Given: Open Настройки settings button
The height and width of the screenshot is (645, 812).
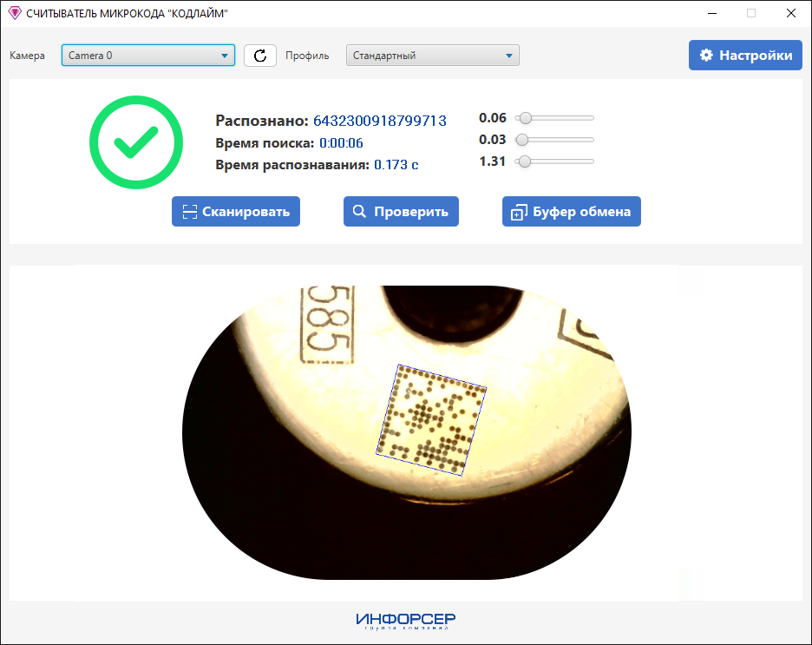Looking at the screenshot, I should (x=745, y=55).
